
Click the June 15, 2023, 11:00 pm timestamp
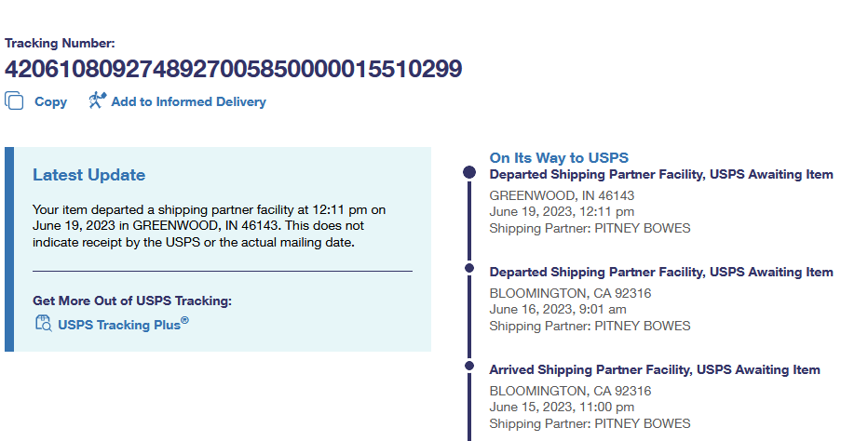tap(562, 407)
